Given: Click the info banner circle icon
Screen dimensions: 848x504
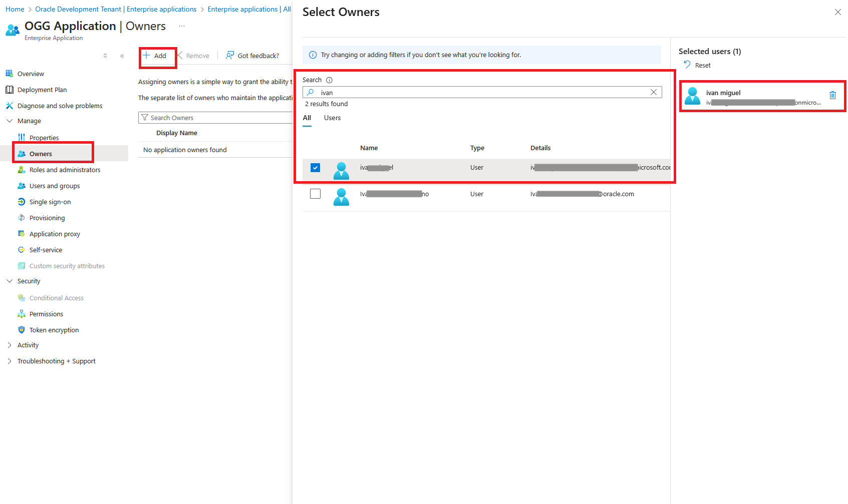Looking at the screenshot, I should (313, 55).
